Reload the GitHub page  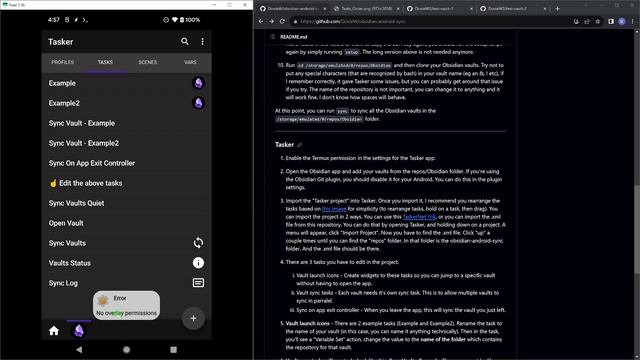coord(282,21)
